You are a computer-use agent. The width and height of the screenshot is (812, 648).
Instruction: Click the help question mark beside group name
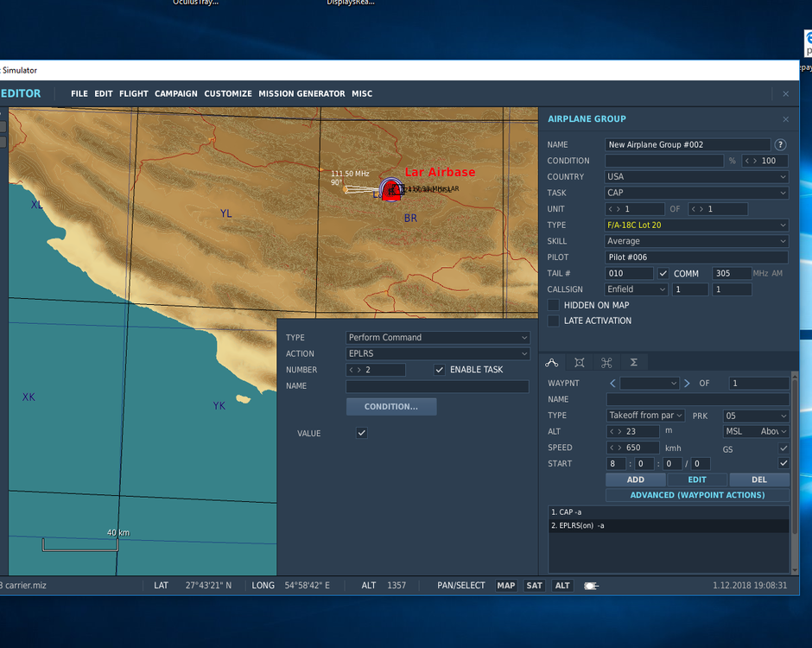pyautogui.click(x=782, y=144)
